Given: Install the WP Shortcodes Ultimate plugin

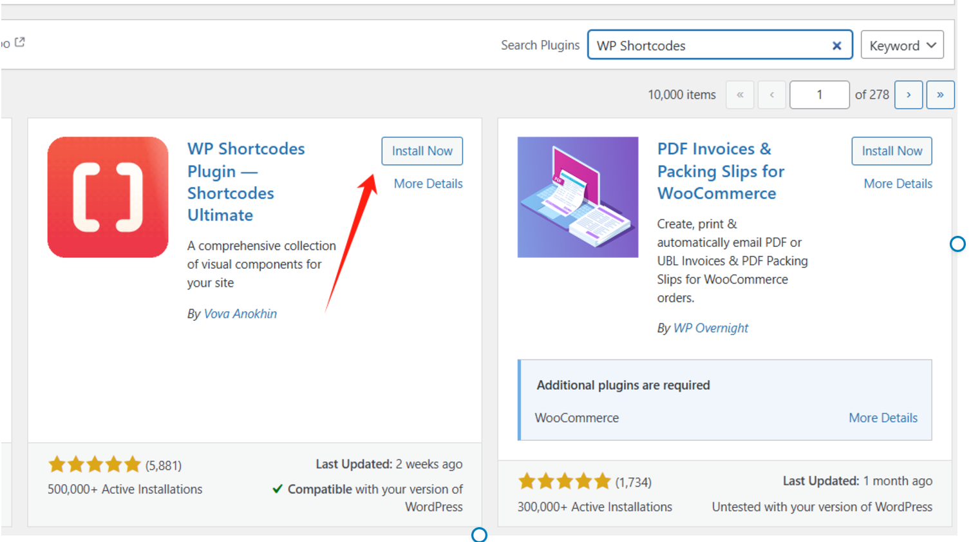Looking at the screenshot, I should click(422, 151).
